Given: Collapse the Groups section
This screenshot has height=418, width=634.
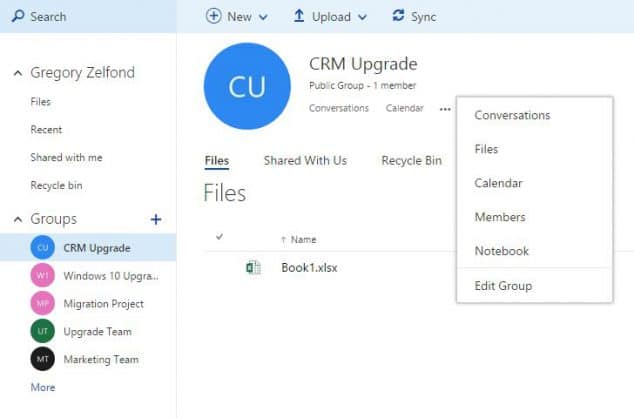Looking at the screenshot, I should click(x=18, y=220).
